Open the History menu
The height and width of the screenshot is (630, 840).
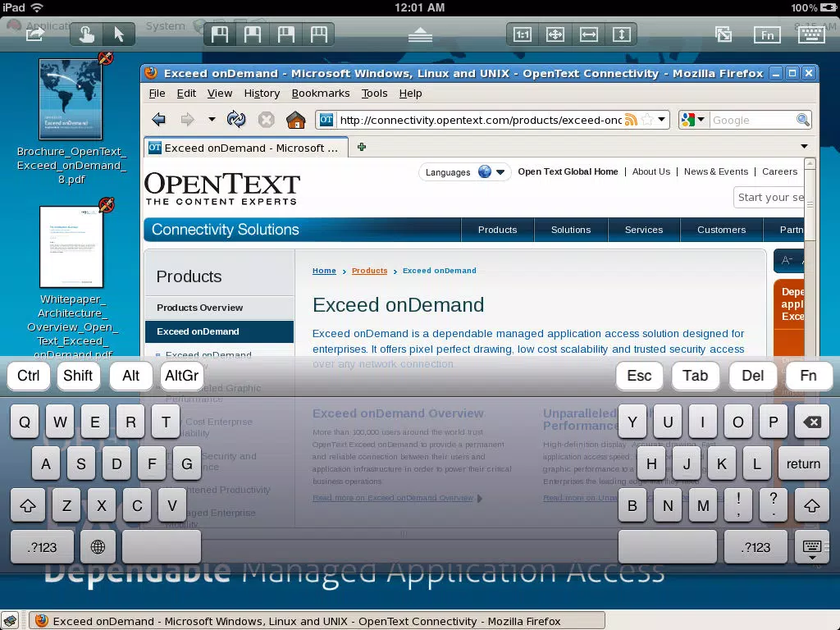click(x=262, y=94)
